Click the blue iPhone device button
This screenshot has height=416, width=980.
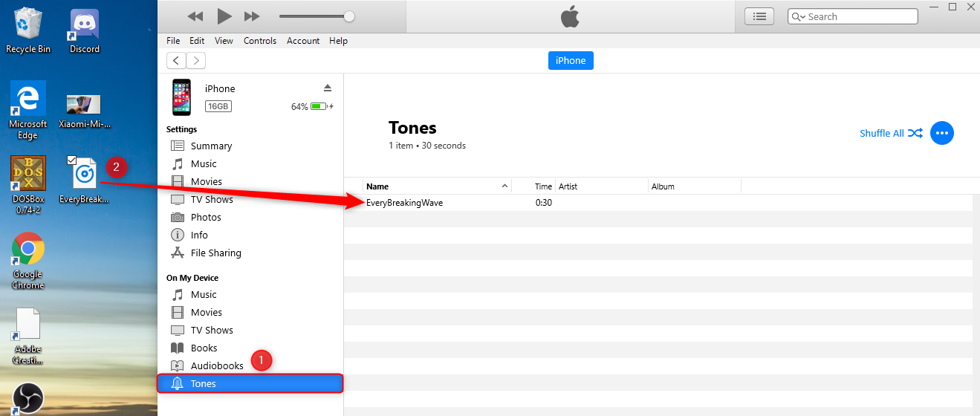pos(571,61)
